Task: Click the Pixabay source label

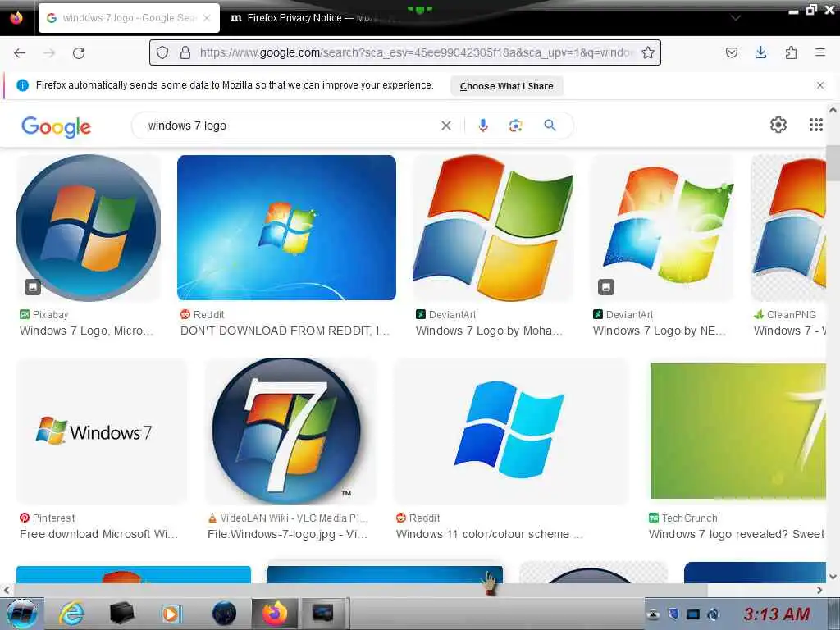Action: point(44,314)
